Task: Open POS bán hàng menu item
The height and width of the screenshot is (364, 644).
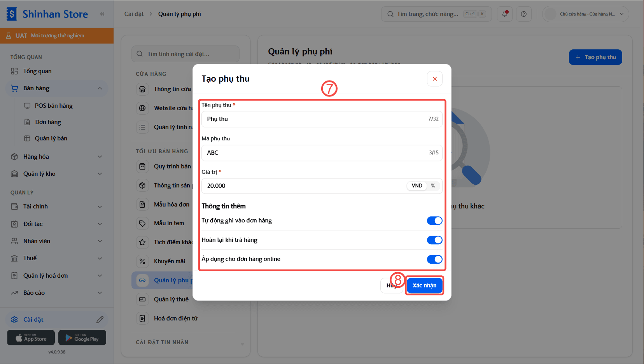Action: 54,106
